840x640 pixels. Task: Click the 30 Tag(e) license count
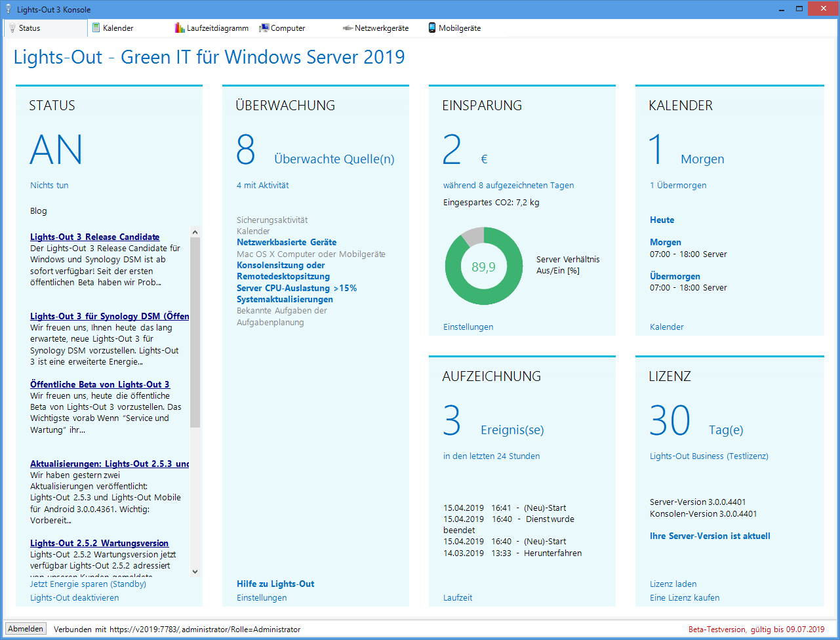click(x=696, y=421)
